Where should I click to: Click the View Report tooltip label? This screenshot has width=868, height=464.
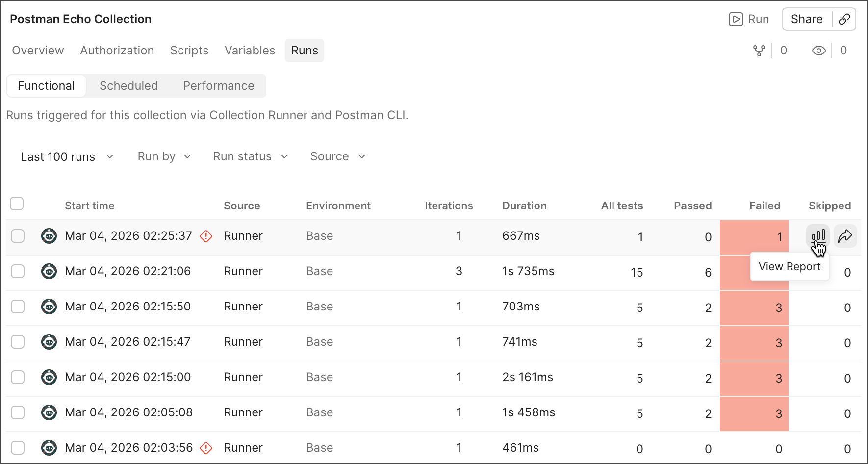[789, 266]
